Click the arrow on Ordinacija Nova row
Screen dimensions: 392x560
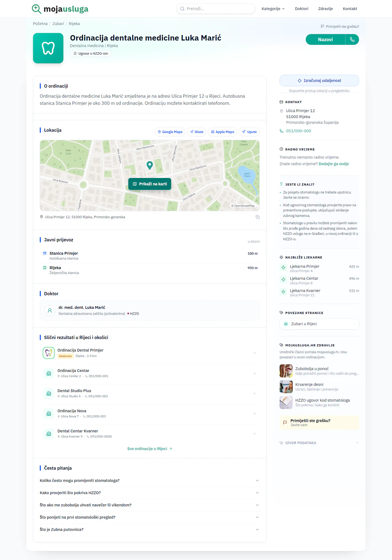click(x=254, y=414)
